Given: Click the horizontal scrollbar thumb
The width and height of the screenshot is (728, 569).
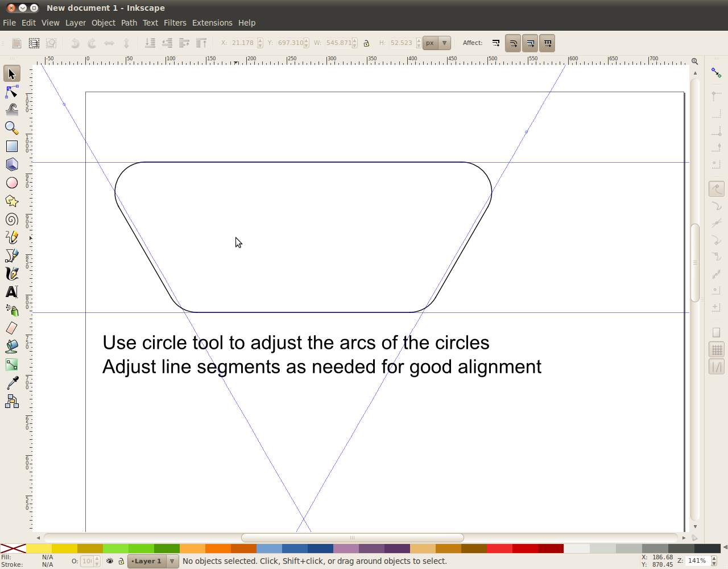Looking at the screenshot, I should point(352,538).
